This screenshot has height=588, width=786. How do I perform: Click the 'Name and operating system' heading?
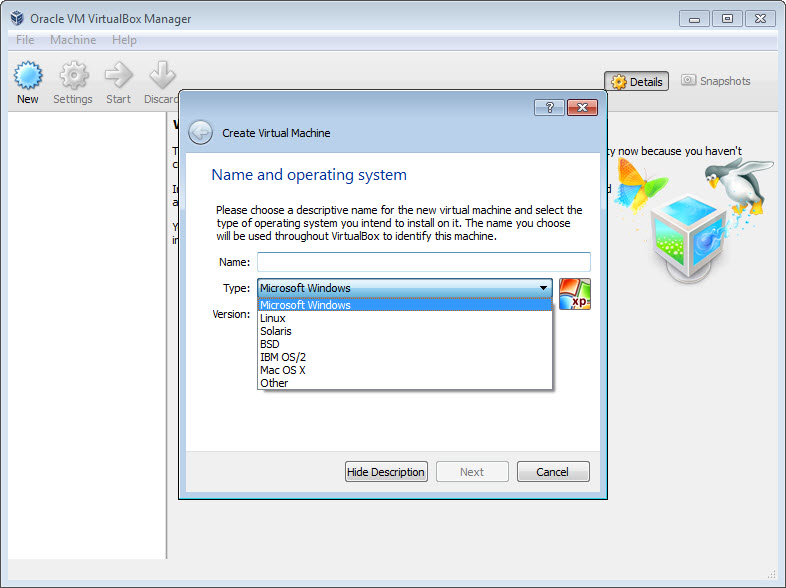tap(309, 175)
